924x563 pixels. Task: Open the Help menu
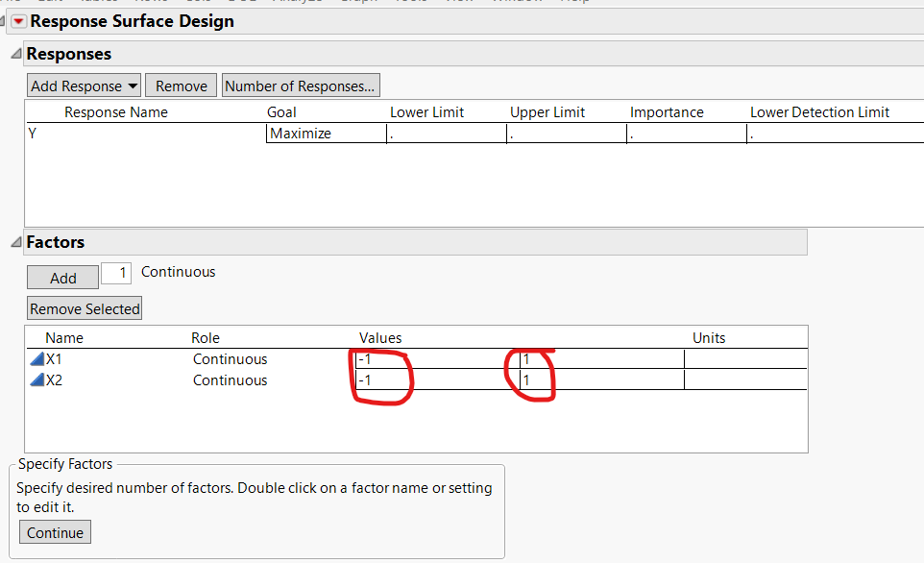click(x=575, y=2)
